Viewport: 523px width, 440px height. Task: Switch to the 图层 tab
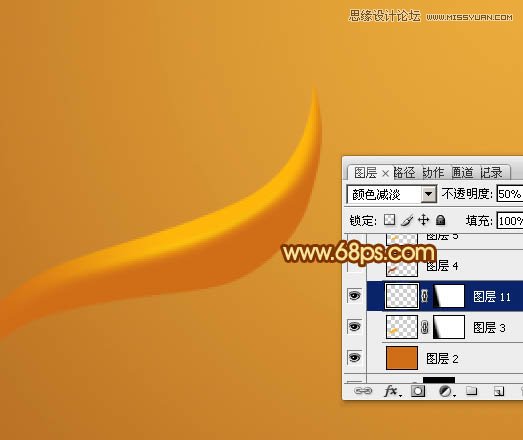366,173
